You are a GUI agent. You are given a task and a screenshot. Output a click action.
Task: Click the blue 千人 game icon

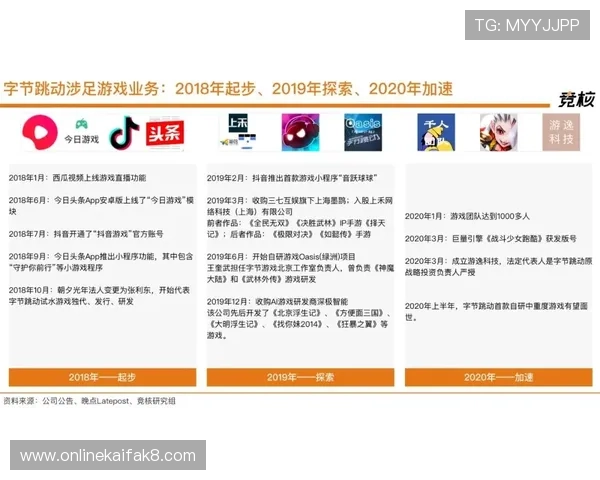tap(436, 132)
